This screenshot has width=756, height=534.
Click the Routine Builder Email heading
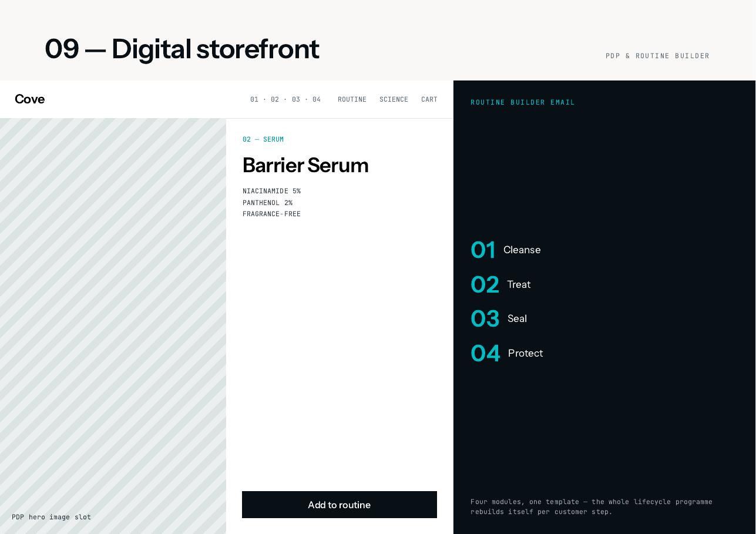click(523, 102)
